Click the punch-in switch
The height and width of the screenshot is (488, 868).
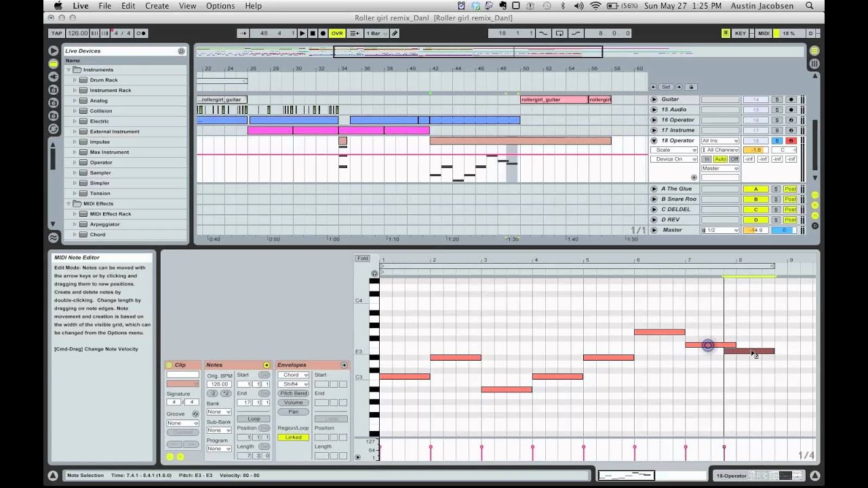coord(543,33)
